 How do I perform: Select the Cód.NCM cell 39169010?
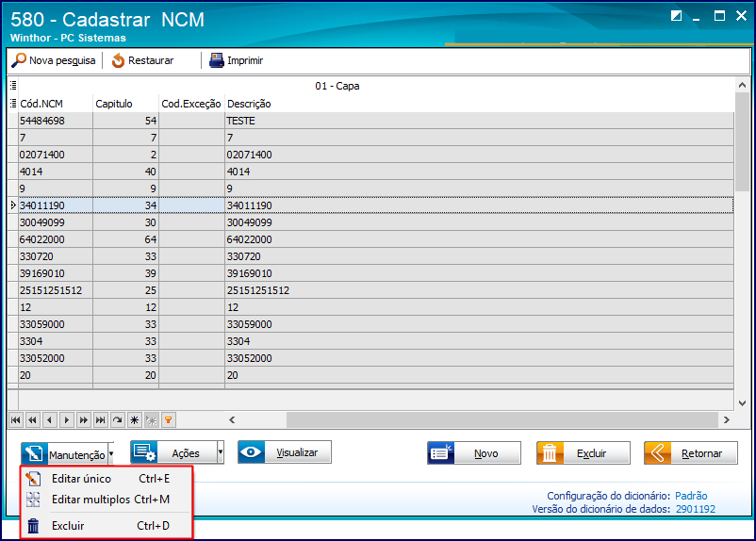[56, 273]
